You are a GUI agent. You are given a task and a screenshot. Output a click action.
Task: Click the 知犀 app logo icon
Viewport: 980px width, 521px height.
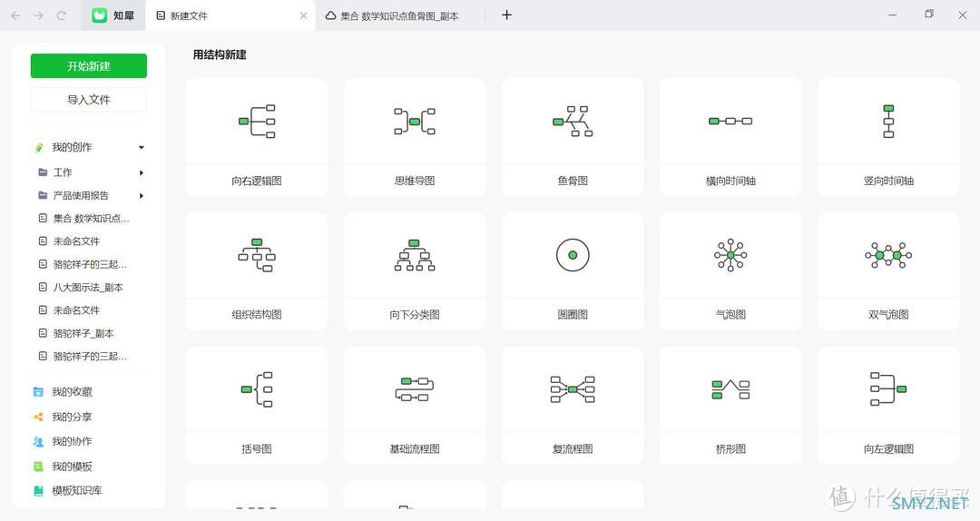tap(100, 15)
